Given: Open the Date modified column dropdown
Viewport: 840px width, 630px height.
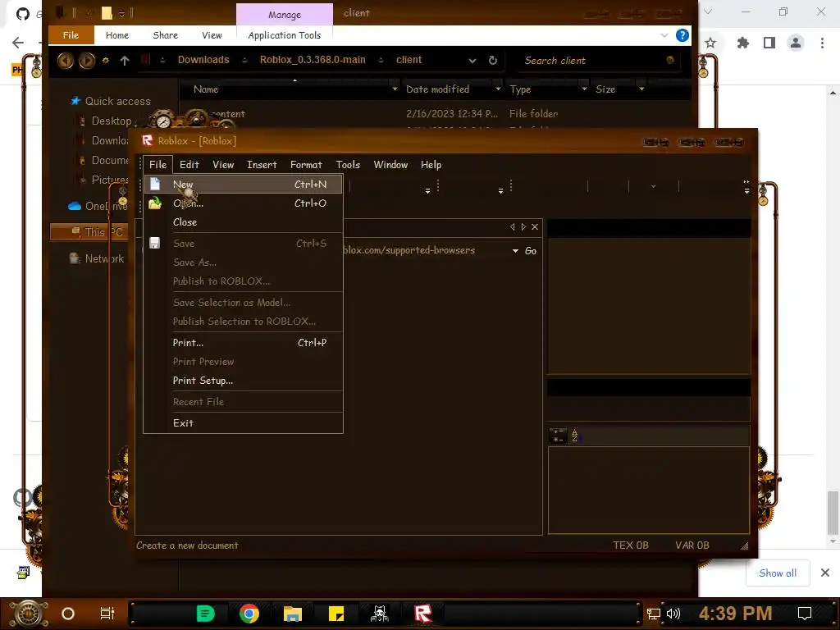Looking at the screenshot, I should 498,89.
